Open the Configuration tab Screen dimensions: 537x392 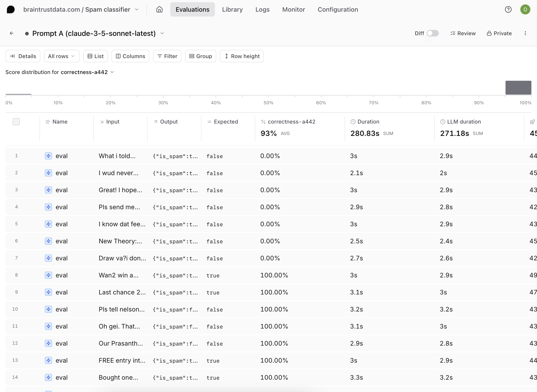coord(338,9)
